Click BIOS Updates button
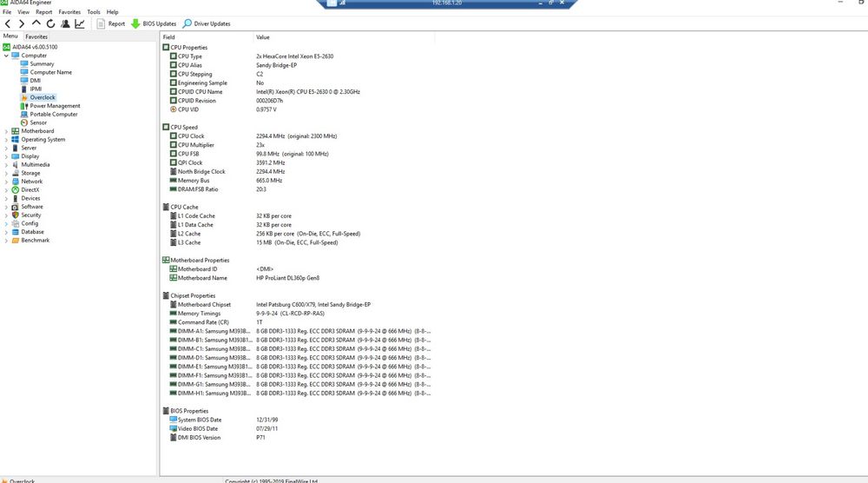Screen dimensions: 868x483 154,23
